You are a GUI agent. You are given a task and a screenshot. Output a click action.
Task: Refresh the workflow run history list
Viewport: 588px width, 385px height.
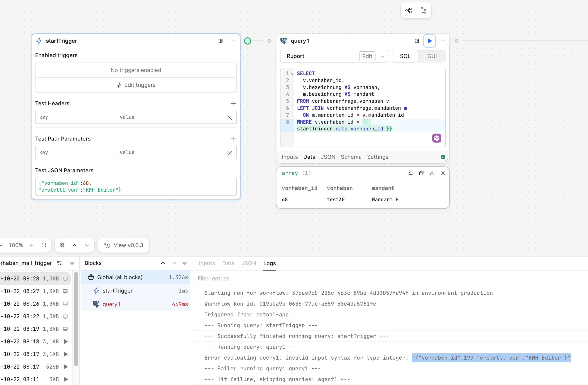point(59,263)
